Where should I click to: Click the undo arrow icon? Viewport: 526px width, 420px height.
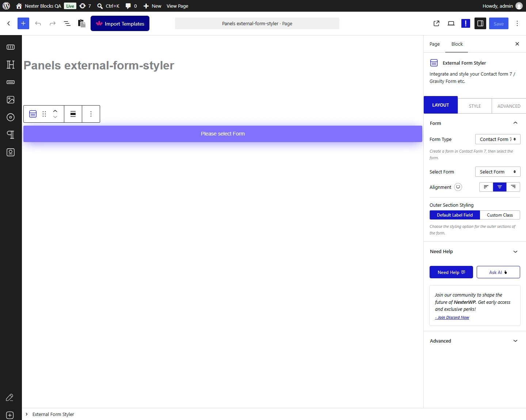click(38, 23)
